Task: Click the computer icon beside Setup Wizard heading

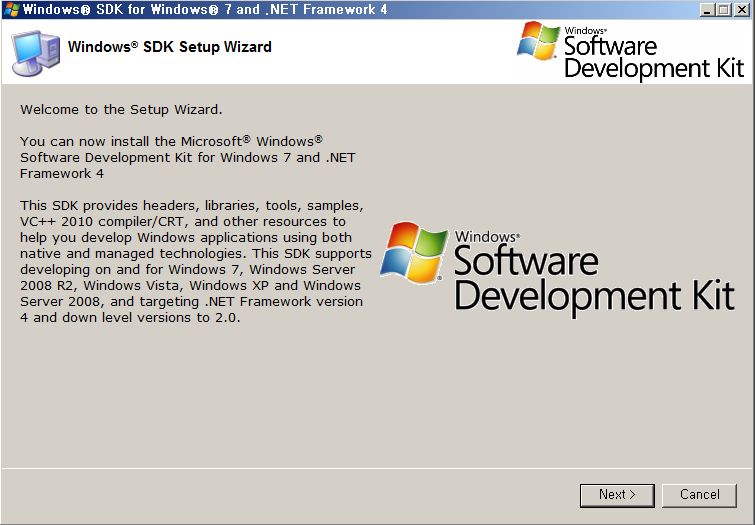Action: point(36,52)
